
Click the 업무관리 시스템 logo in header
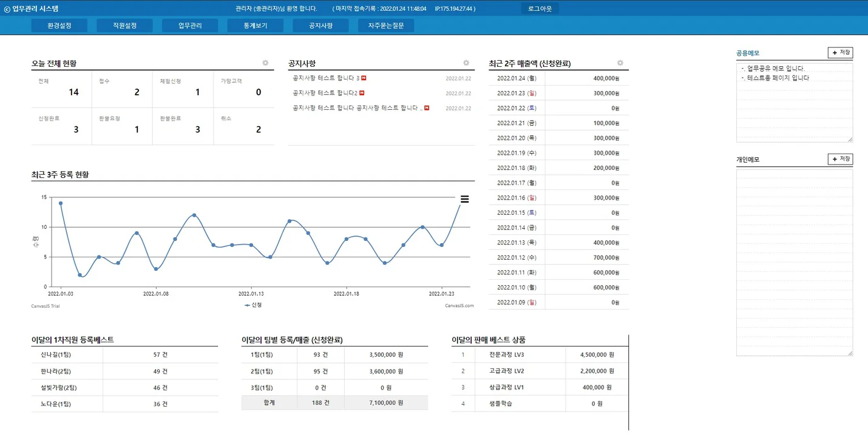(32, 9)
